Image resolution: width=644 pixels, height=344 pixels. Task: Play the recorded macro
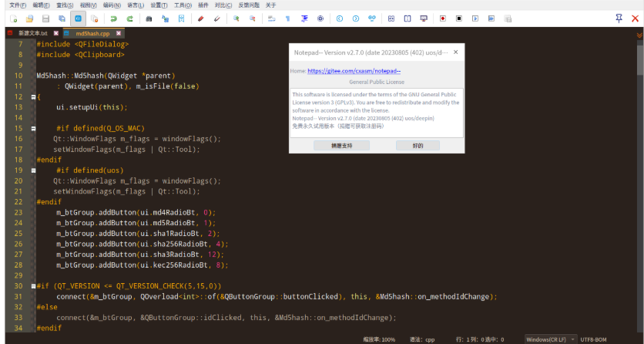point(475,19)
